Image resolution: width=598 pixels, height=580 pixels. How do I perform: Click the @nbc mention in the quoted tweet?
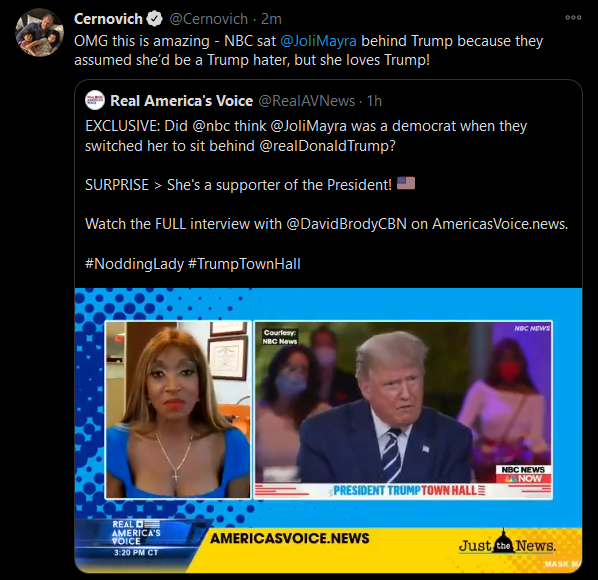coord(210,126)
